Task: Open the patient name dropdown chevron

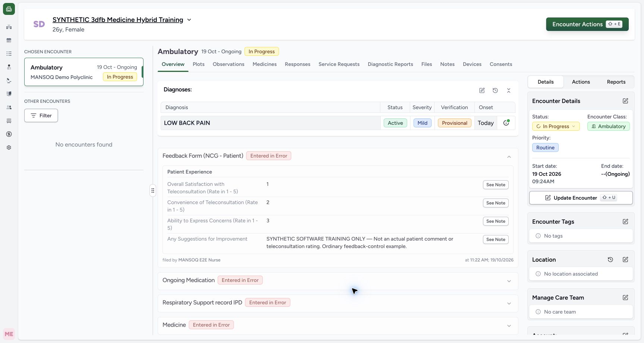Action: 189,20
